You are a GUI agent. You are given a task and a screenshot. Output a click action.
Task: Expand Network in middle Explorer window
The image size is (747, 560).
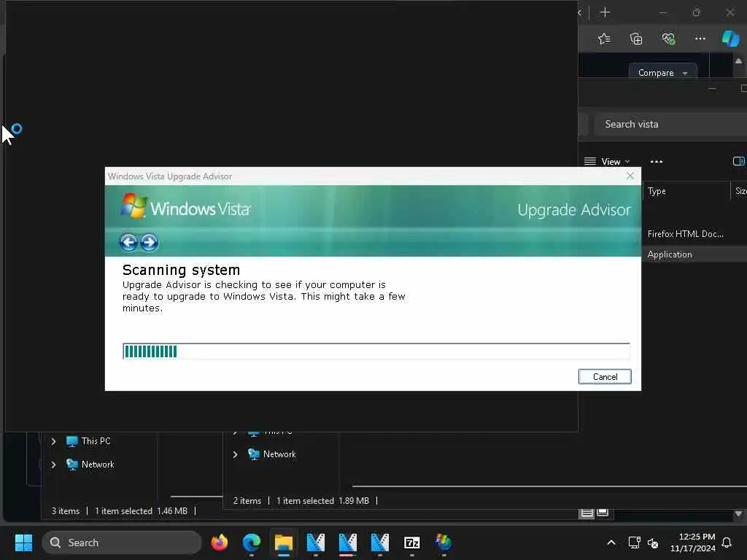[x=236, y=454]
